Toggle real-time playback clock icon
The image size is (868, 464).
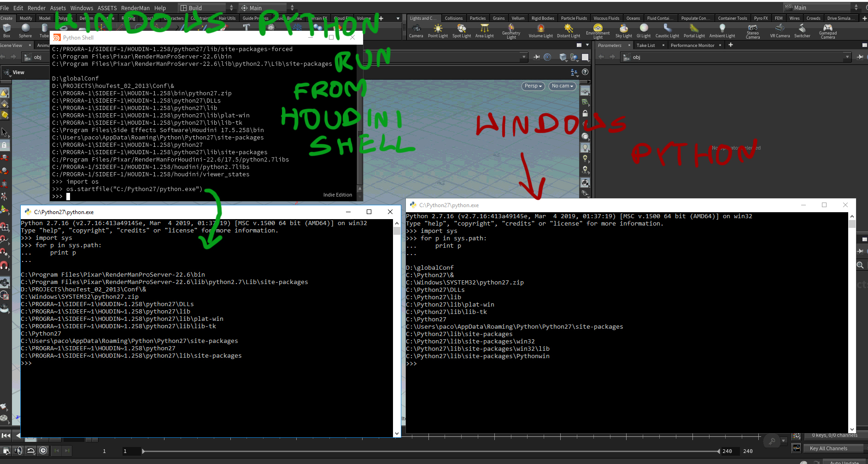coord(43,451)
